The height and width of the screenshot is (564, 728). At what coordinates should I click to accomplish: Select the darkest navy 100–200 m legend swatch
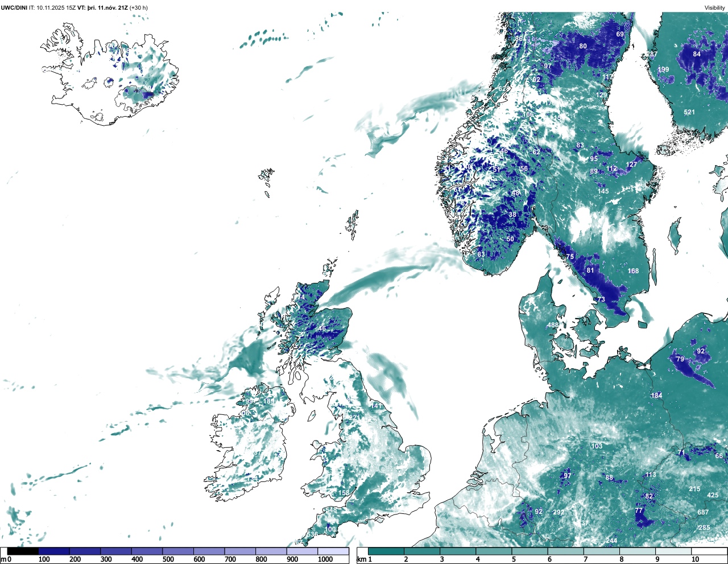[x=54, y=551]
